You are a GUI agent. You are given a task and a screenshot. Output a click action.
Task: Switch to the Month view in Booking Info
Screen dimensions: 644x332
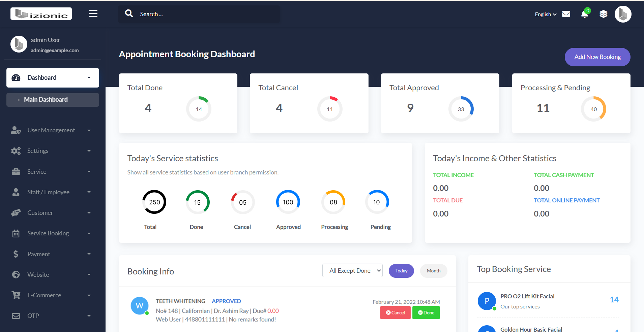pyautogui.click(x=433, y=270)
